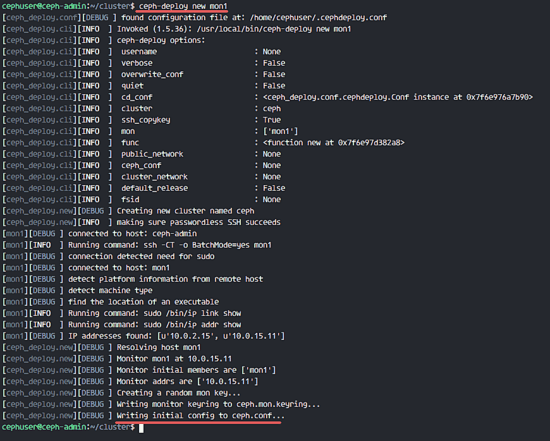550x441 pixels.
Task: Click the "Monitor mon1 at 10.0.15.11" line
Action: point(174,359)
